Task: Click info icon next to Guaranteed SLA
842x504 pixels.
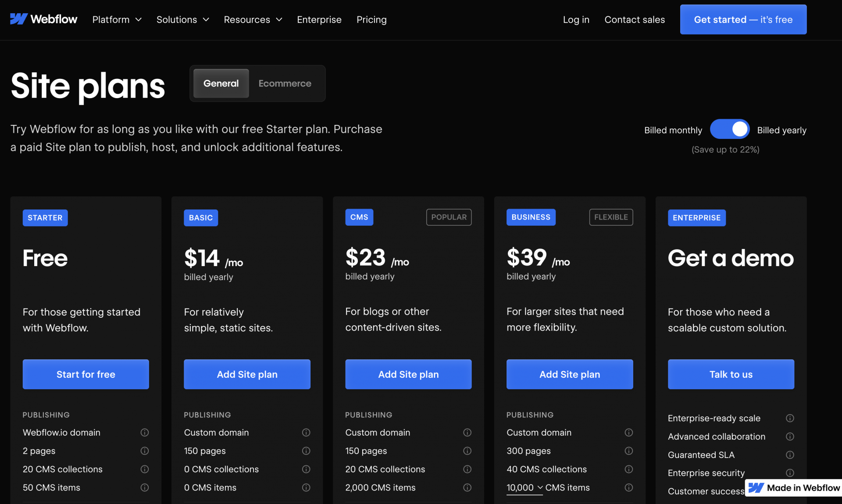Action: pos(790,455)
